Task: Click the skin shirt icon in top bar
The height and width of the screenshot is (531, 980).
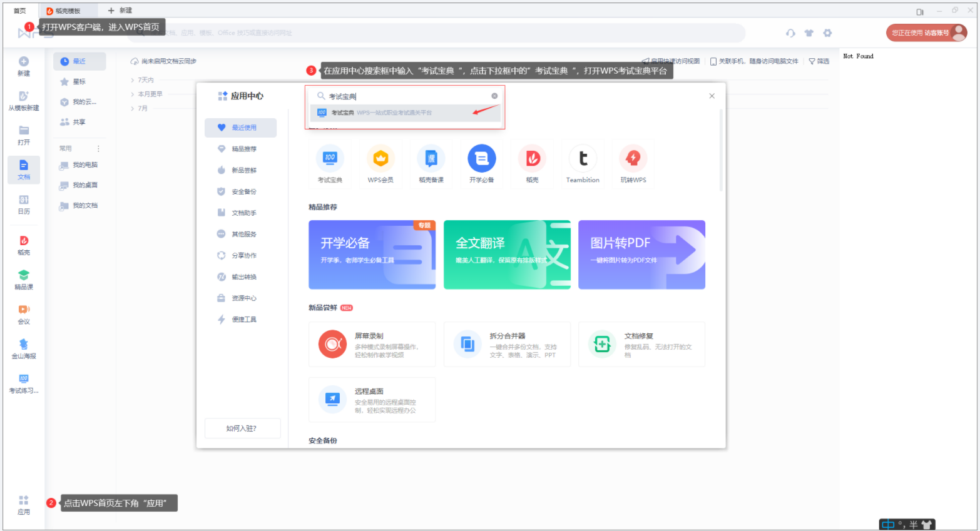Action: pyautogui.click(x=809, y=33)
